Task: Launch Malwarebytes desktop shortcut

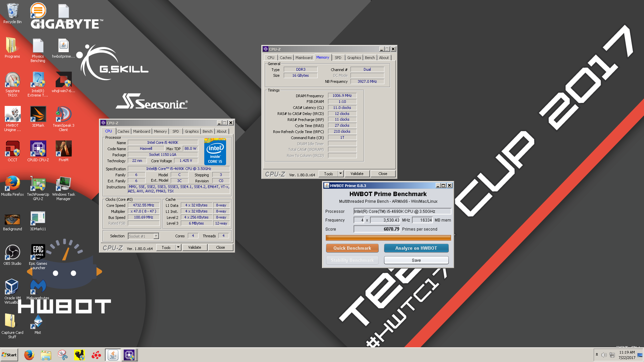Action: (38, 290)
